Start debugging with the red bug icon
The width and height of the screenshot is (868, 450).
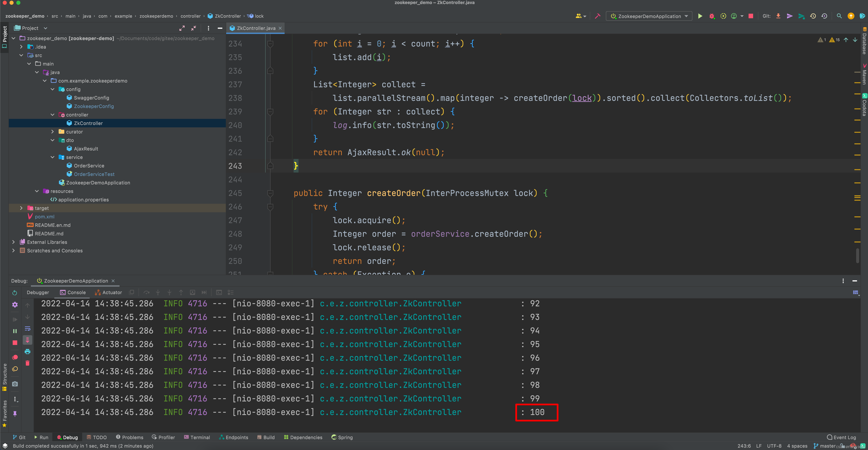click(x=712, y=16)
